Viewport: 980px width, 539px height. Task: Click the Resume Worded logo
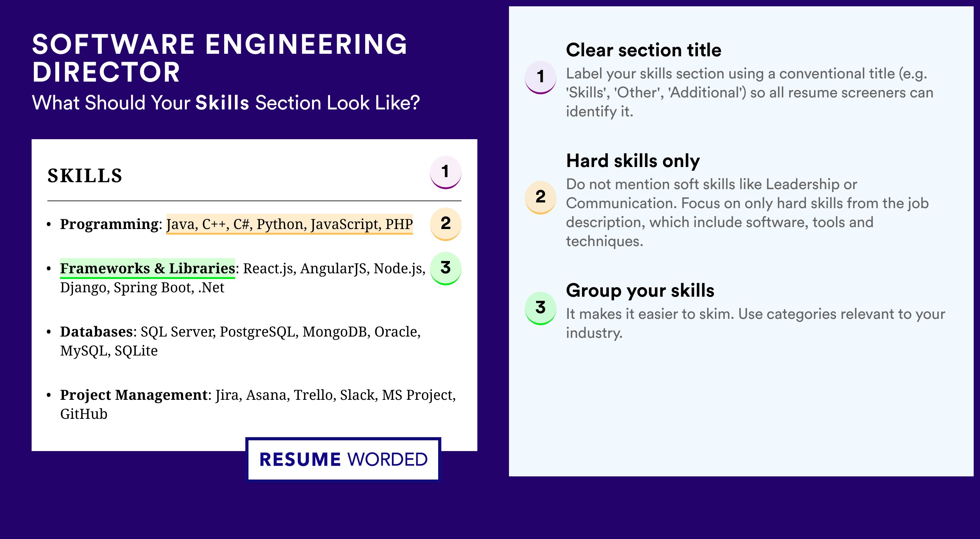click(343, 459)
